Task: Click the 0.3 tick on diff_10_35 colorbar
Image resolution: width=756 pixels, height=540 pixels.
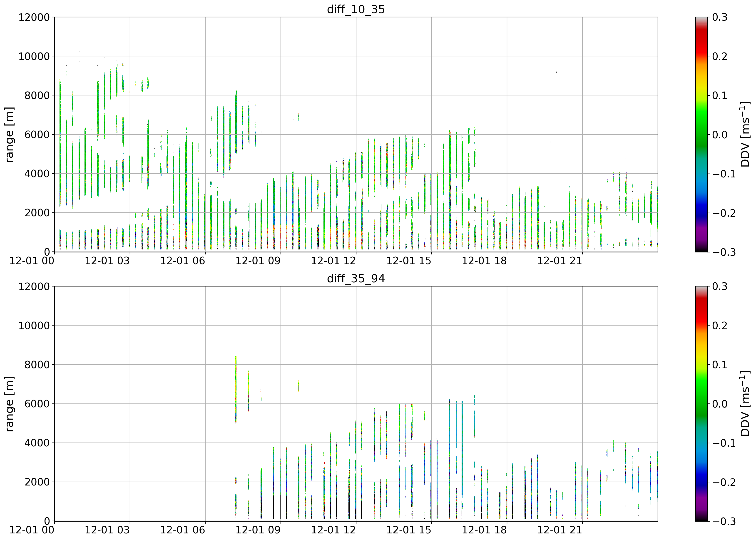Action: point(720,17)
